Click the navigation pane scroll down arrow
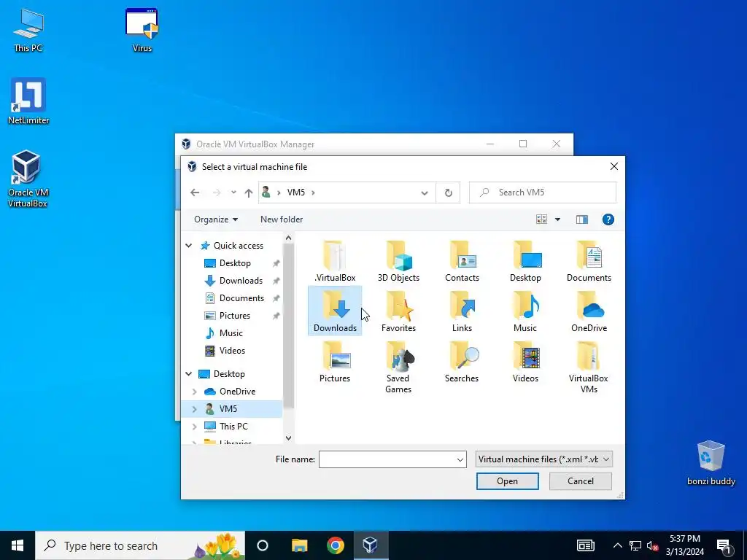747x560 pixels. [x=288, y=438]
